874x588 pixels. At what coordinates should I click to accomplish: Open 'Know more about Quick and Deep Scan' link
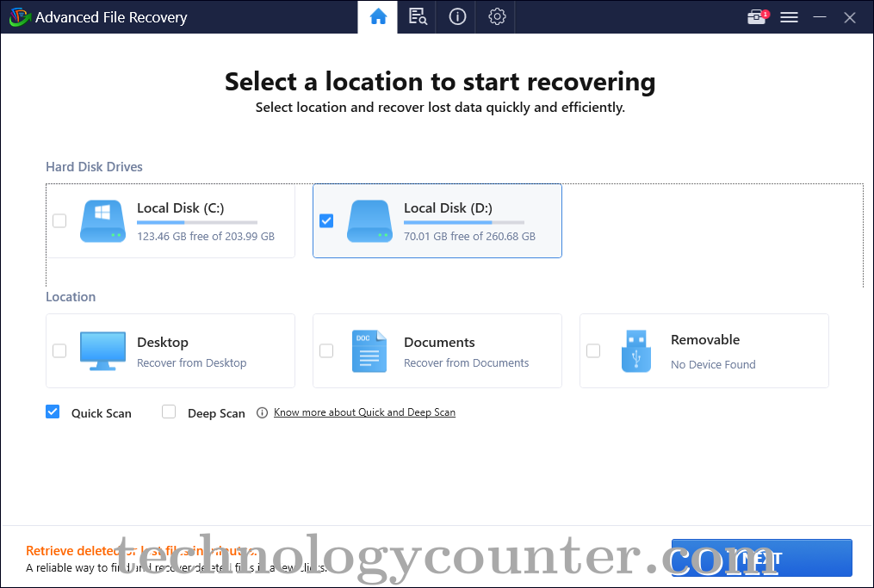364,412
